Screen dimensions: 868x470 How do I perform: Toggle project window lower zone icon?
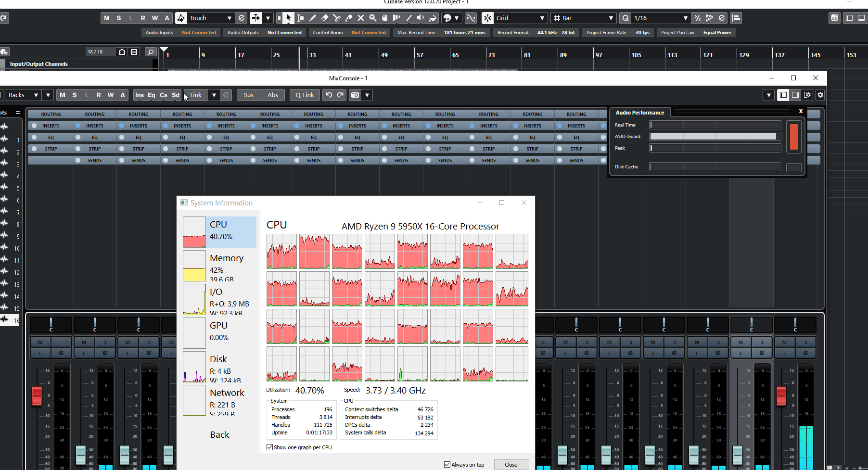(x=862, y=18)
